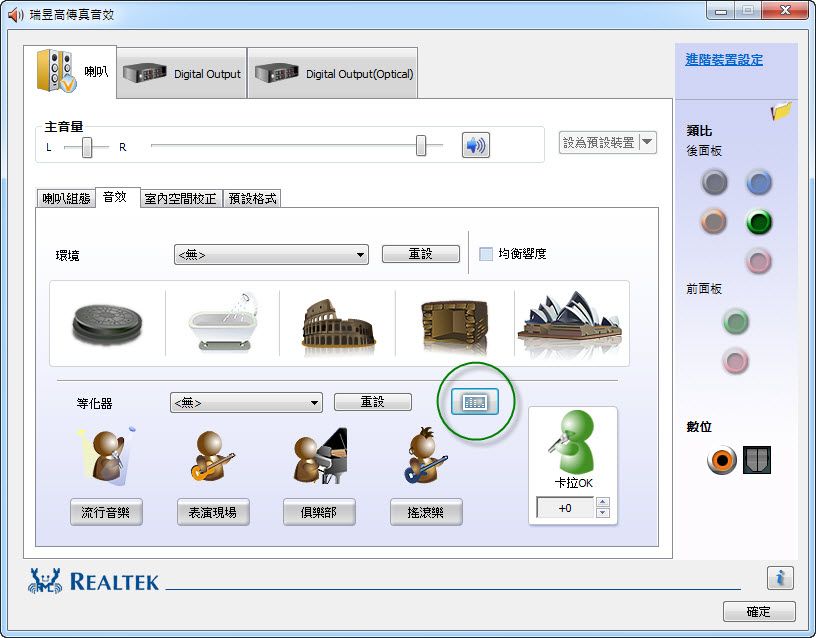This screenshot has height=638, width=816.
Task: Pick the sewer manhole cover environment
Action: (107, 324)
